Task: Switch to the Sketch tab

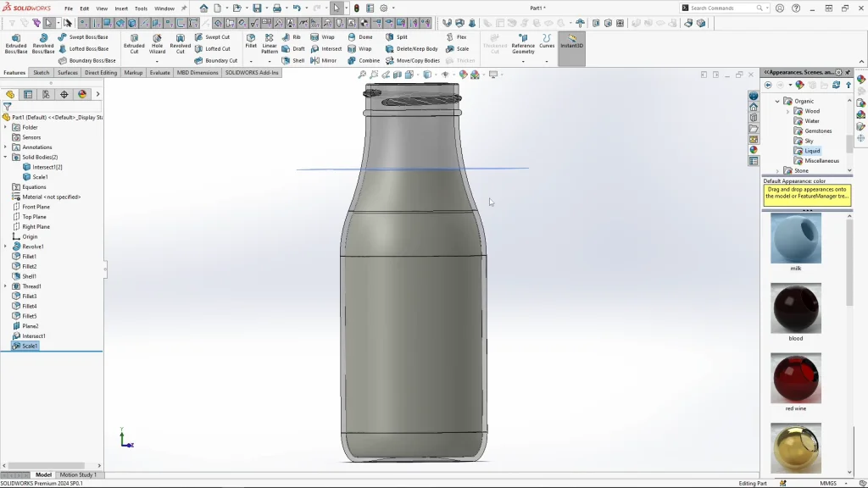Action: coord(41,73)
